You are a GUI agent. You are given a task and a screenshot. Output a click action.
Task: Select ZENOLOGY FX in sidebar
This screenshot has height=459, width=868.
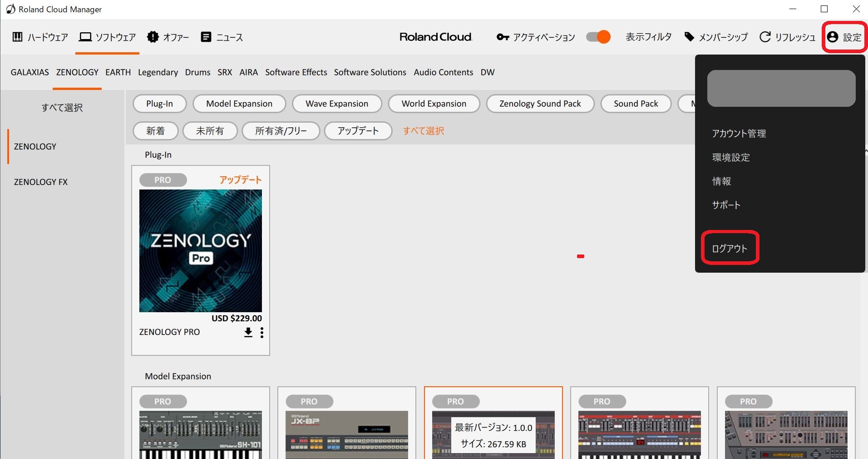[41, 182]
